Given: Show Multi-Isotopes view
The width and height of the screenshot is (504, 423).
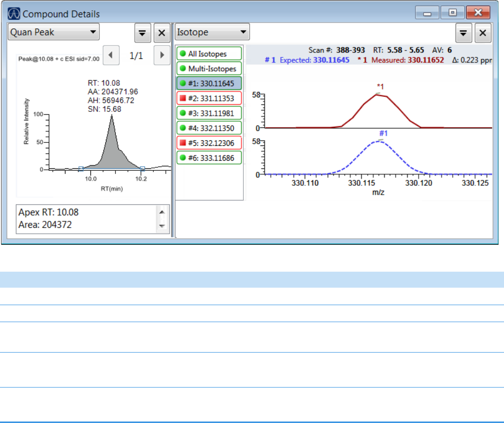Looking at the screenshot, I should click(x=209, y=68).
